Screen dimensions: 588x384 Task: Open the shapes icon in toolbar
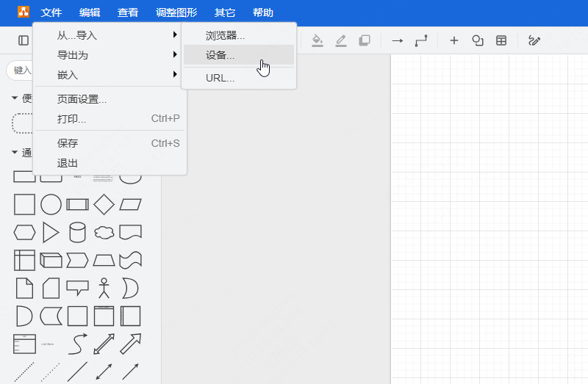tap(477, 40)
